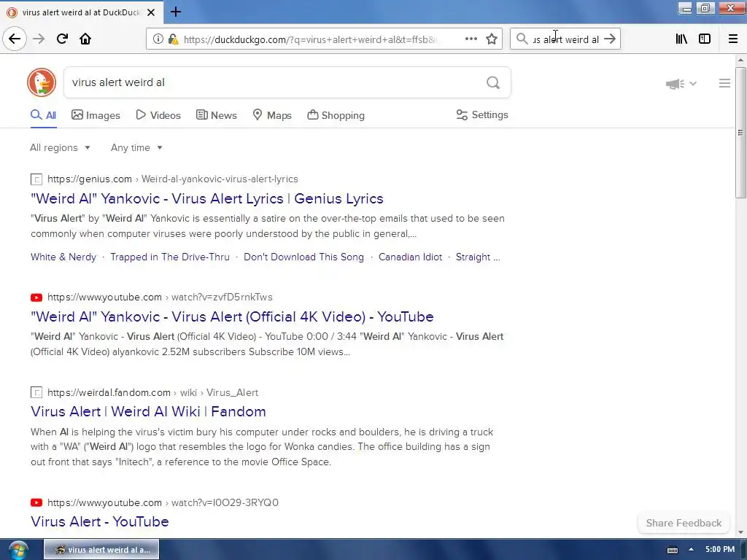Open a new browser tab
The height and width of the screenshot is (560, 747).
click(176, 12)
